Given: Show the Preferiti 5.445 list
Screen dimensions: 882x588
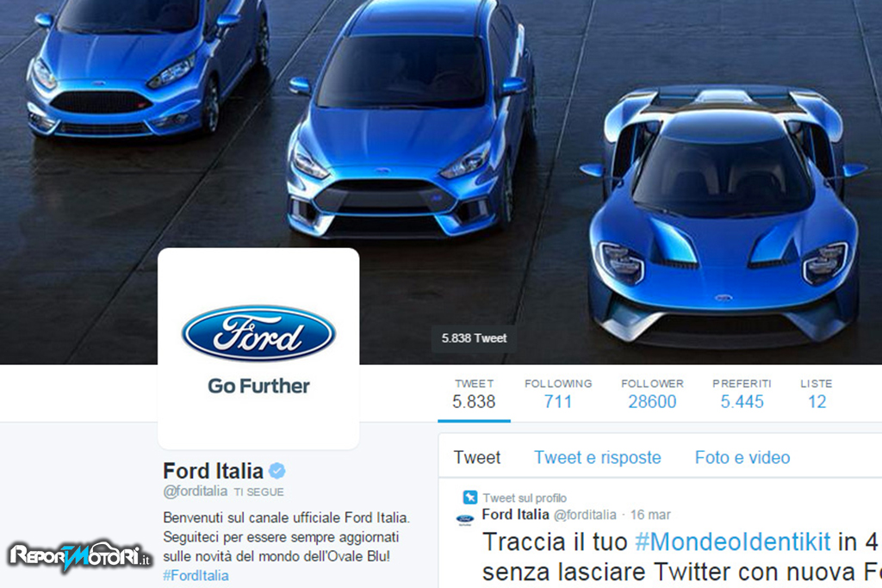Looking at the screenshot, I should tap(742, 393).
